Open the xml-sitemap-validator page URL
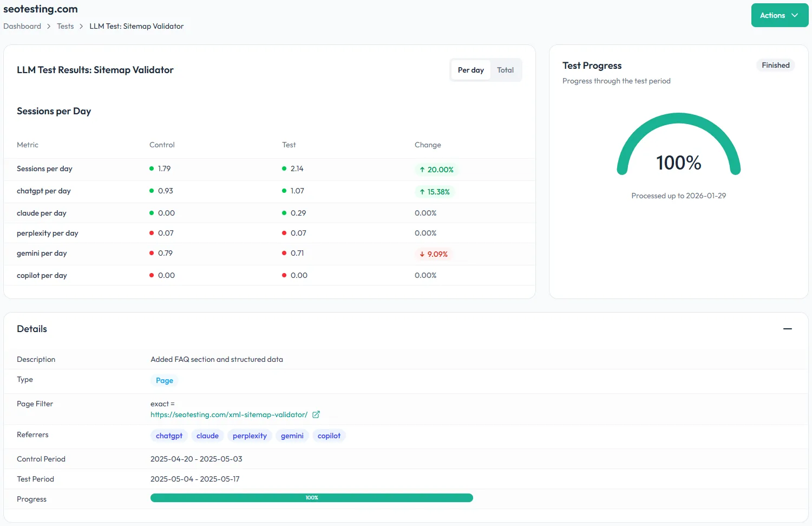Image resolution: width=812 pixels, height=526 pixels. tap(228, 414)
